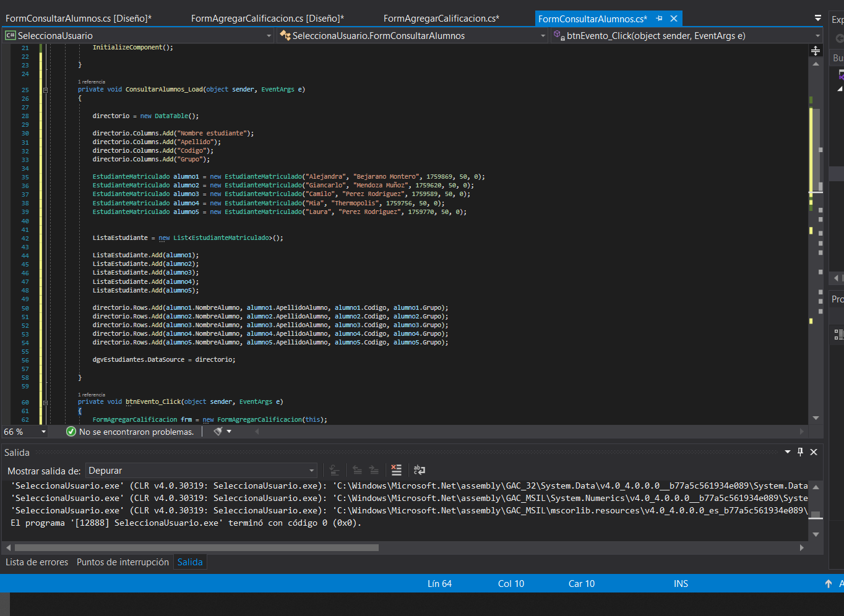Open the 66 % zoom dropdown
The width and height of the screenshot is (844, 616).
pos(43,432)
